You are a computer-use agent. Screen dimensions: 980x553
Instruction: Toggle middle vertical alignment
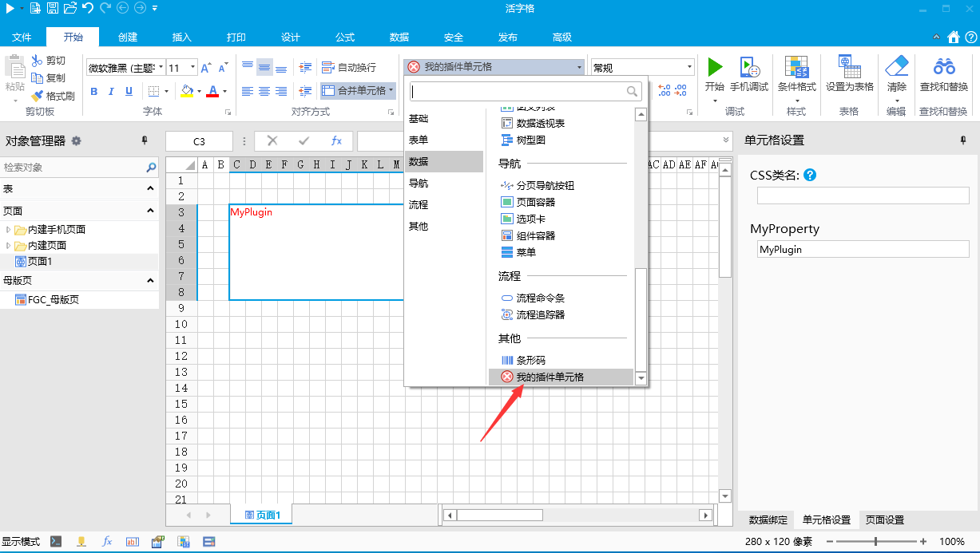[264, 68]
